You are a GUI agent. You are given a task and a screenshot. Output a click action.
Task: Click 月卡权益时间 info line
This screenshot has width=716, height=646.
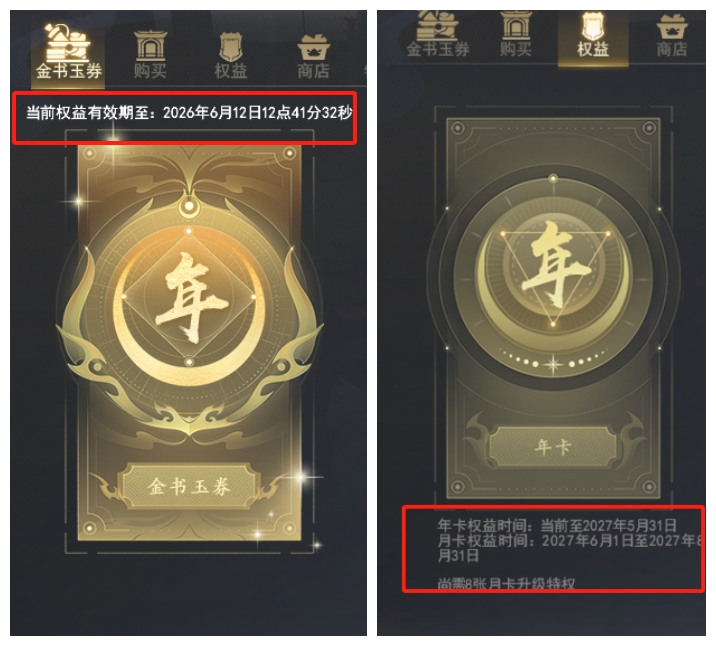569,548
